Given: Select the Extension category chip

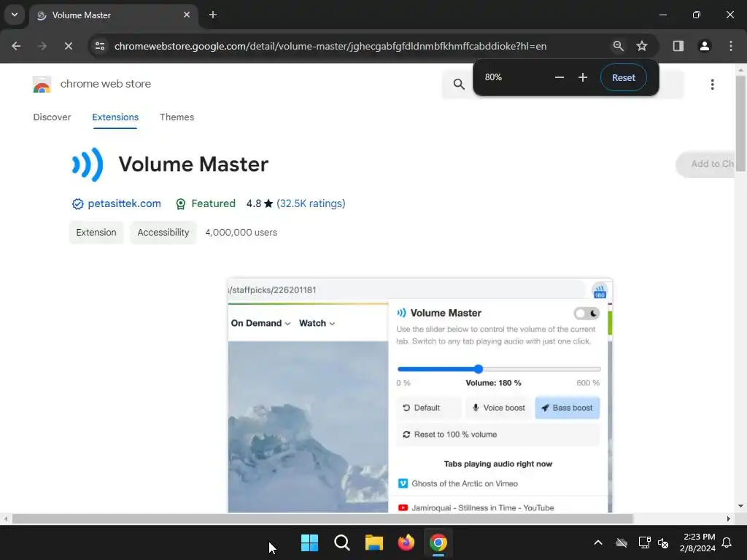Looking at the screenshot, I should point(96,233).
